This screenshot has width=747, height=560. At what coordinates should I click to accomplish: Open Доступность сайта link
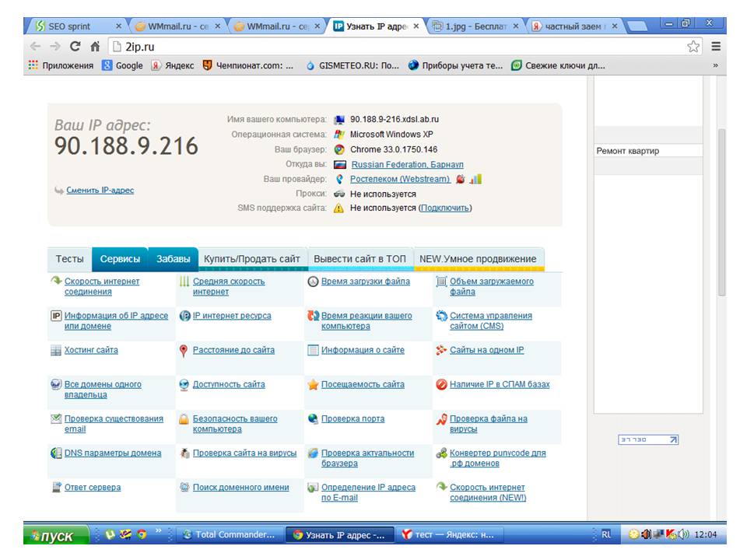[229, 384]
